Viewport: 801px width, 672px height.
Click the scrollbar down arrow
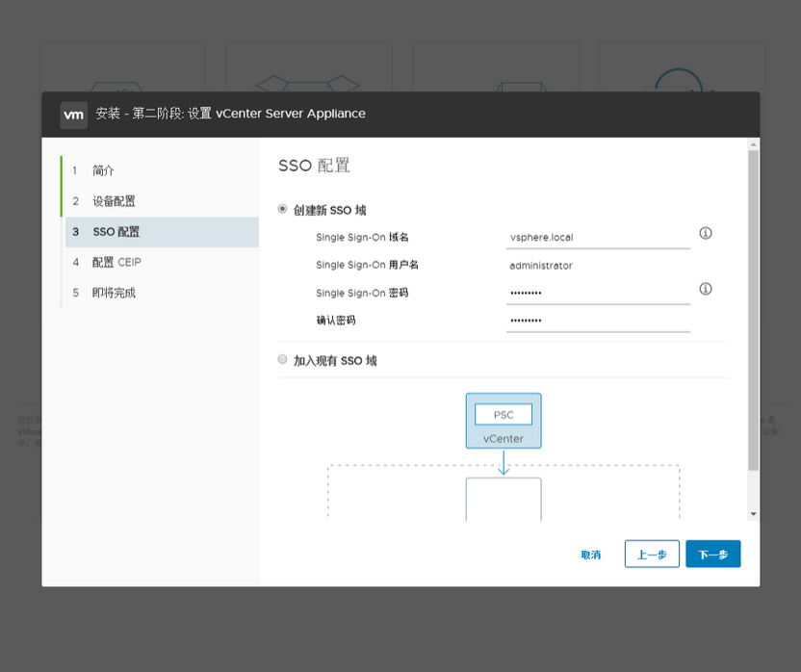753,514
